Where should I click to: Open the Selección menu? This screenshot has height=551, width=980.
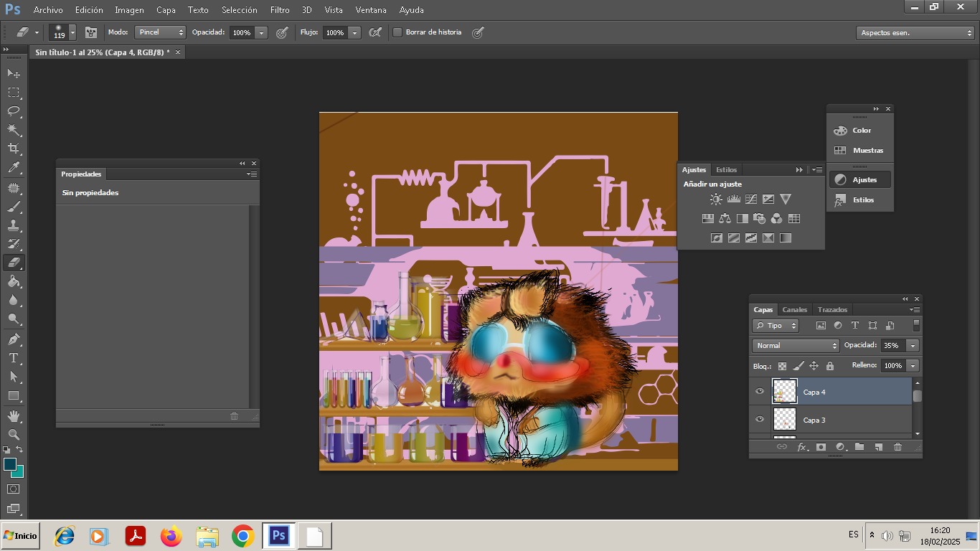coord(240,10)
